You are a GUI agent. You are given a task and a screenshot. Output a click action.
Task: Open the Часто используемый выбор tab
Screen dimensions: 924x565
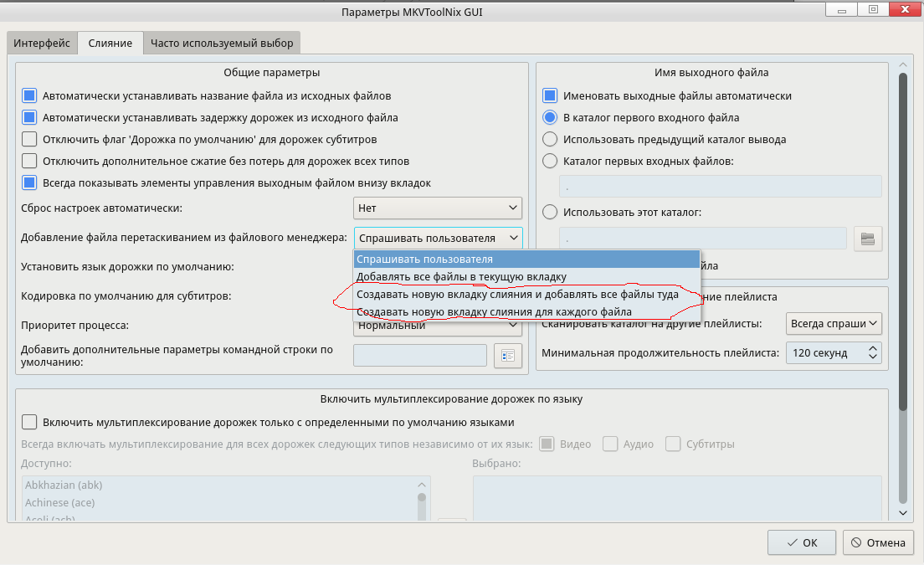(222, 43)
